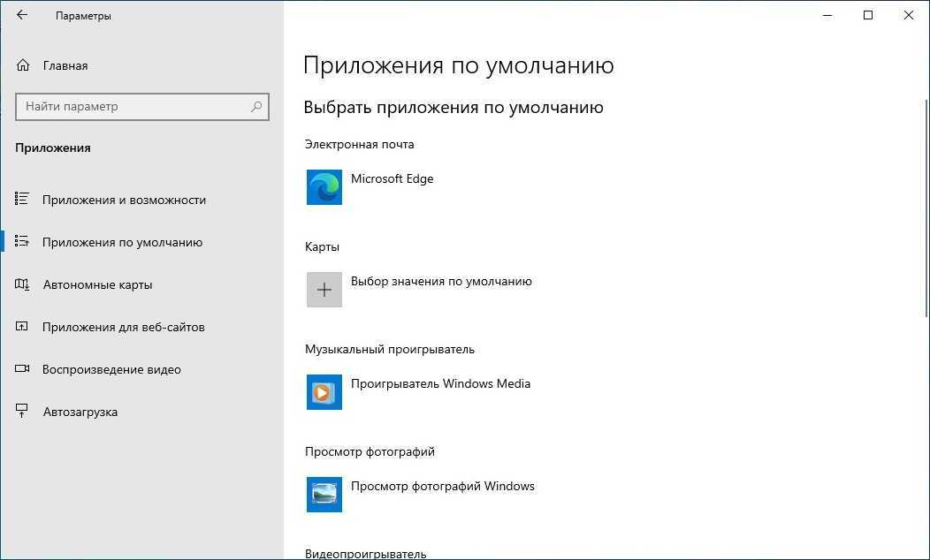Screen dimensions: 930x560
Task: Go to Приложения для веб-сайтов
Action: tap(124, 327)
